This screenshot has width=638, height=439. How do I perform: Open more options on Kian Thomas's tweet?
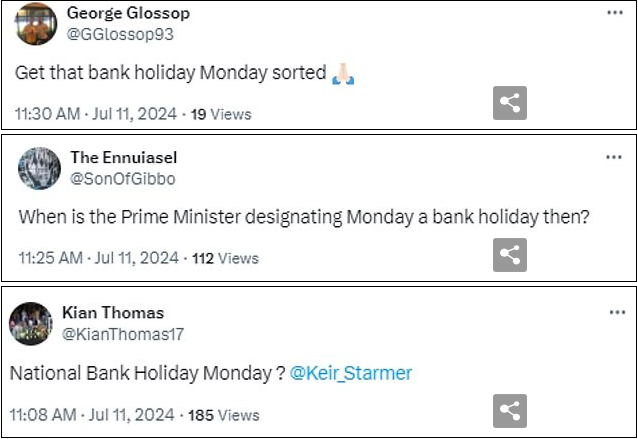[x=617, y=312]
